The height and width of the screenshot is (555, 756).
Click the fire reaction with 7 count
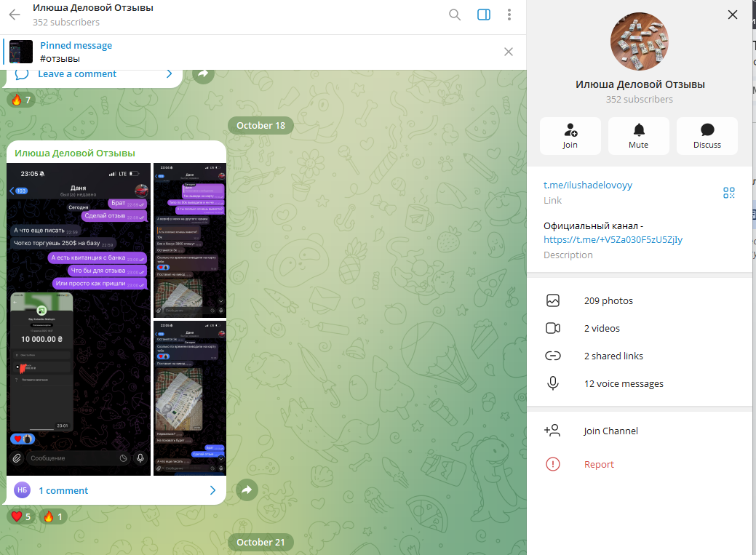click(20, 100)
